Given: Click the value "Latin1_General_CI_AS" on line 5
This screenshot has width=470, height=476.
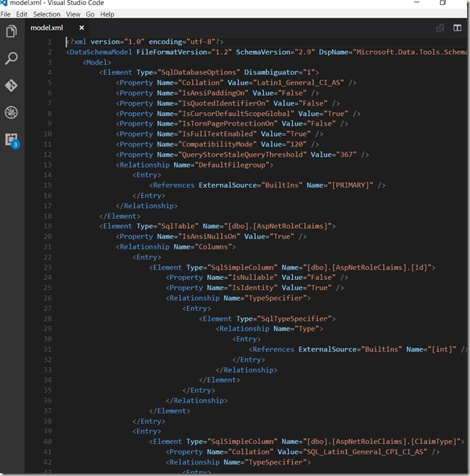Looking at the screenshot, I should click(298, 82).
